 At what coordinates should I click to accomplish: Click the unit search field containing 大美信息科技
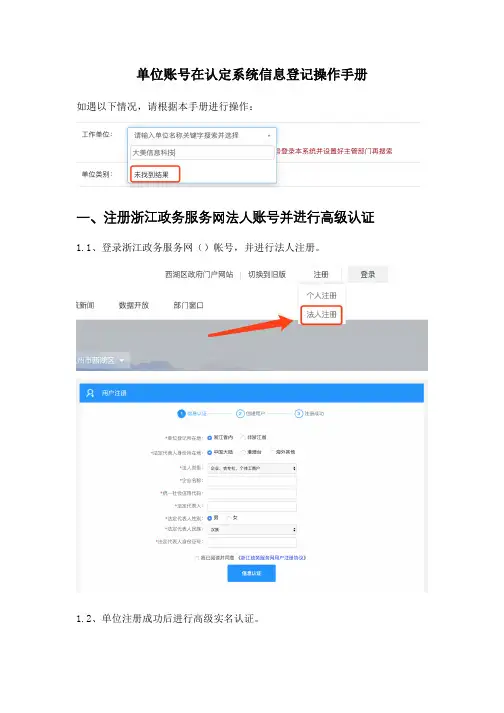[x=202, y=153]
